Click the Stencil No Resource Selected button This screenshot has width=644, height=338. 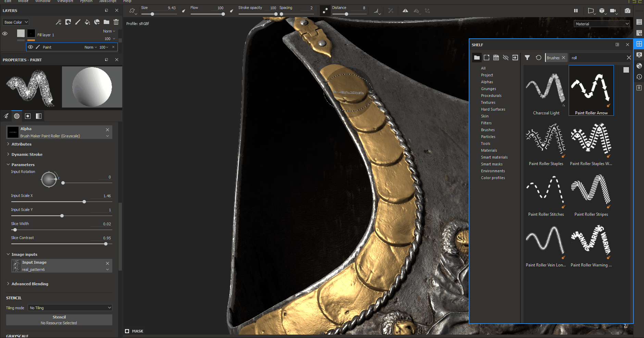point(59,320)
